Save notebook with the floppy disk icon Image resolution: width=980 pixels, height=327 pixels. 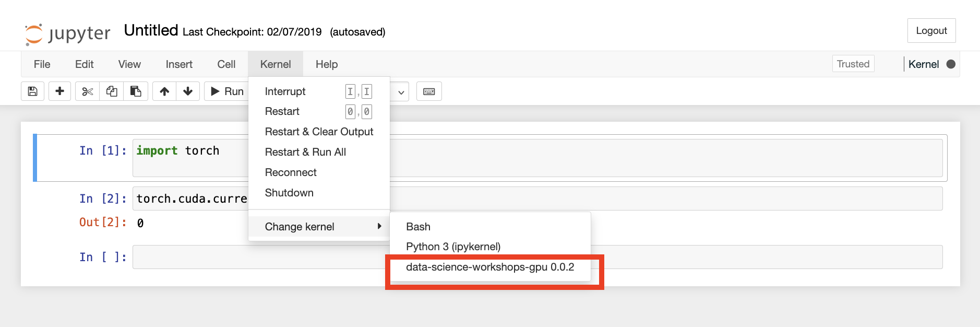tap(32, 91)
